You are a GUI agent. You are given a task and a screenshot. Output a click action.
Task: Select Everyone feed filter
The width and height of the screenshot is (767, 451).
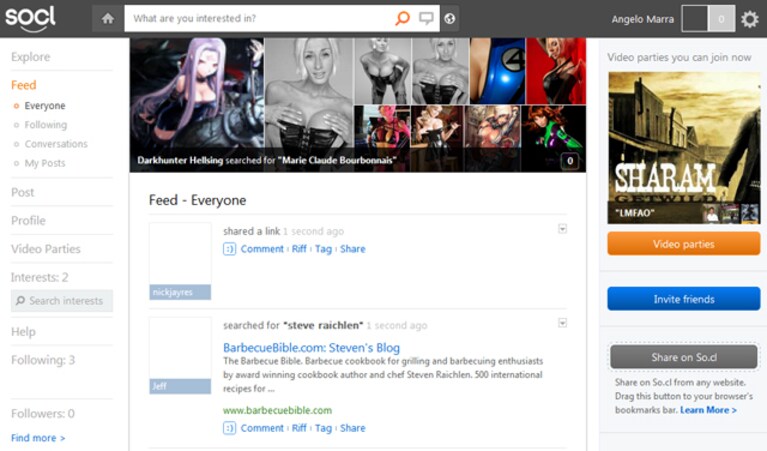[x=45, y=106]
